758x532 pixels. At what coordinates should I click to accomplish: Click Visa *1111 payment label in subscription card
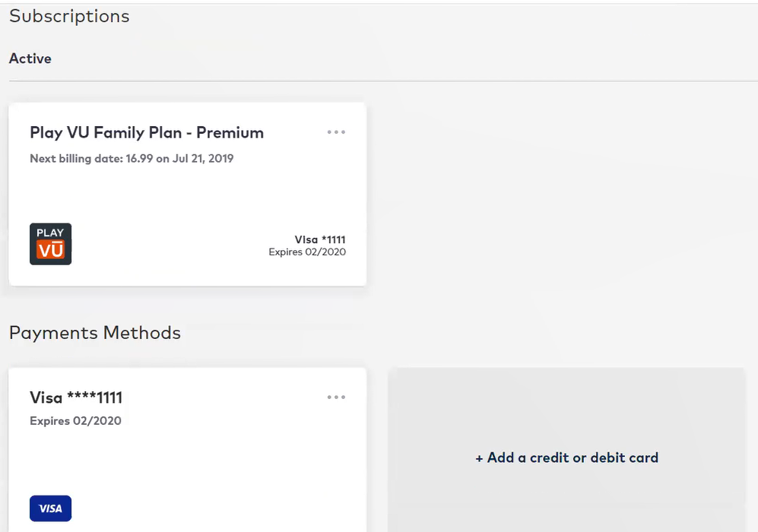pyautogui.click(x=320, y=239)
